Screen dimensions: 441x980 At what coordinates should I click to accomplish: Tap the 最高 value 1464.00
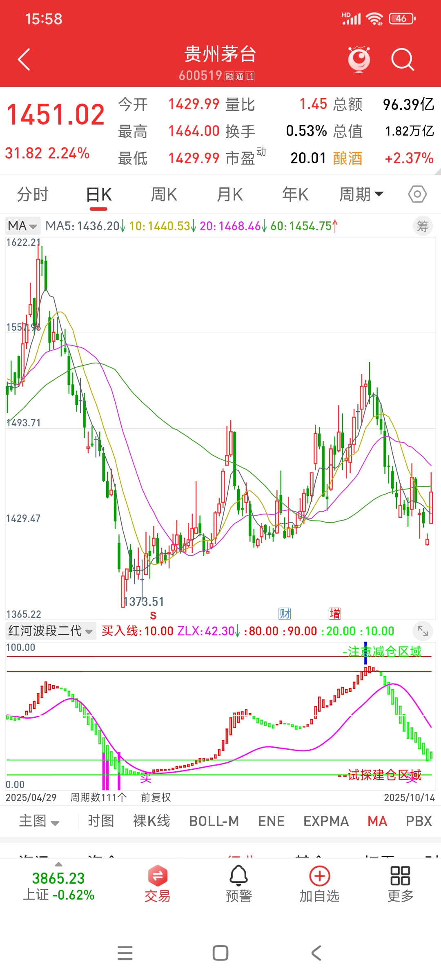click(x=194, y=131)
